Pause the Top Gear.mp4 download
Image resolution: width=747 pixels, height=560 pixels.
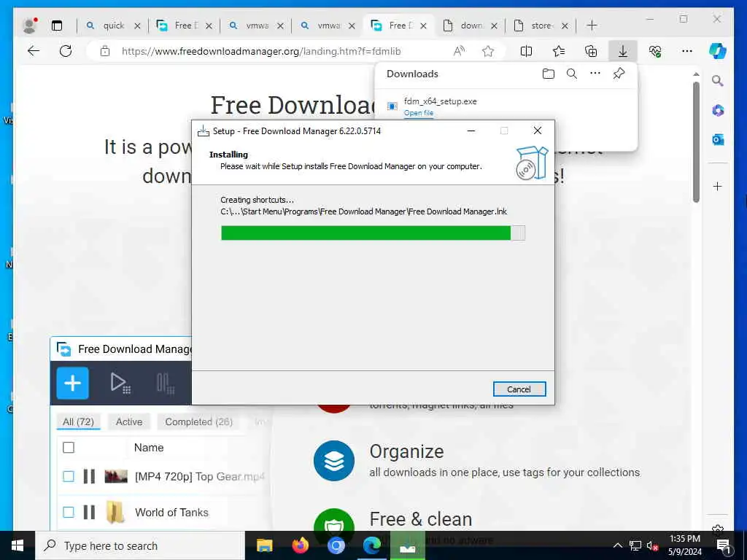coord(89,476)
